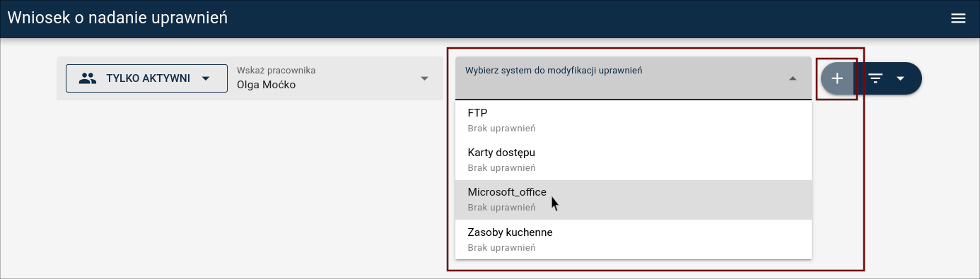
Task: Click the Wniosek o nadanie uprawnień title
Action: (x=117, y=18)
